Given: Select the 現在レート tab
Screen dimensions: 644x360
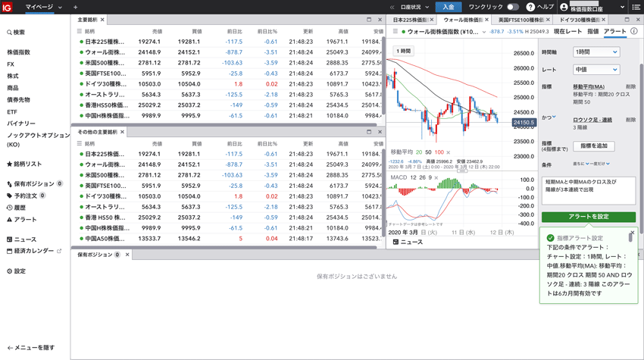Looking at the screenshot, I should (567, 31).
